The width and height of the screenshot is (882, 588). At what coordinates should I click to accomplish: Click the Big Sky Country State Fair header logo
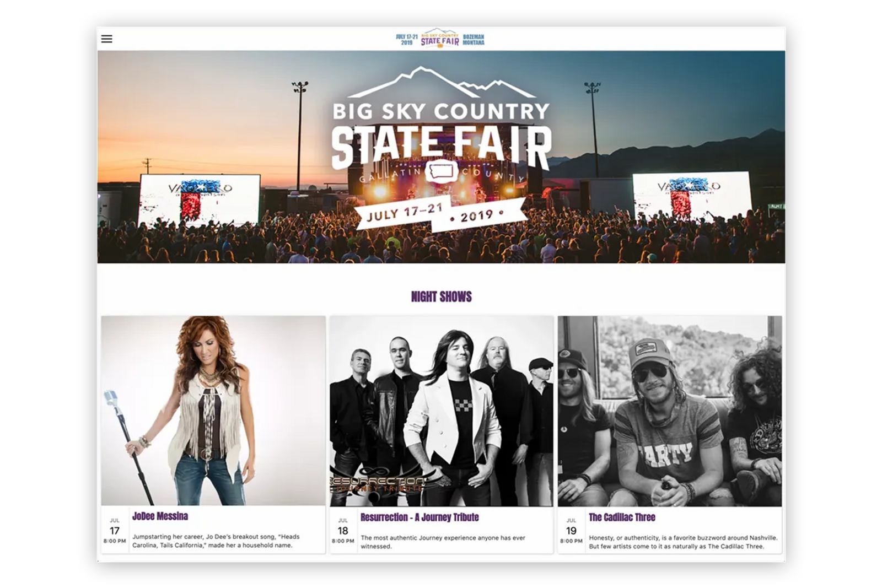(440, 38)
